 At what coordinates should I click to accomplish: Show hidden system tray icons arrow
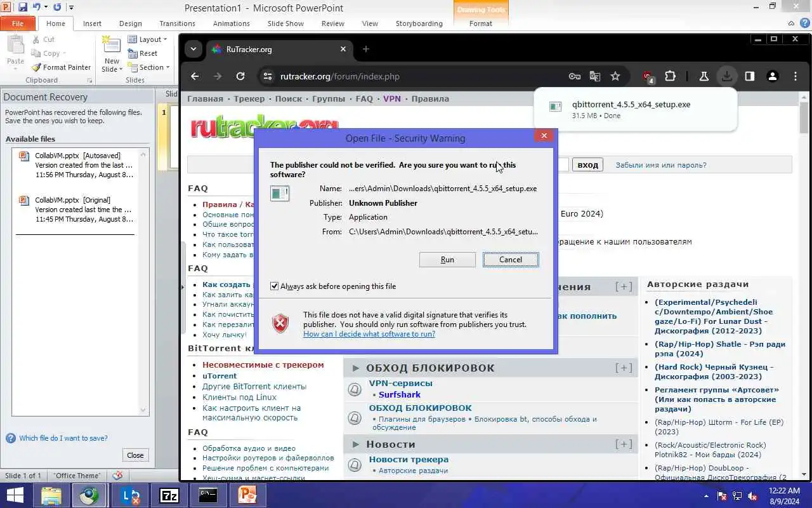click(x=706, y=496)
